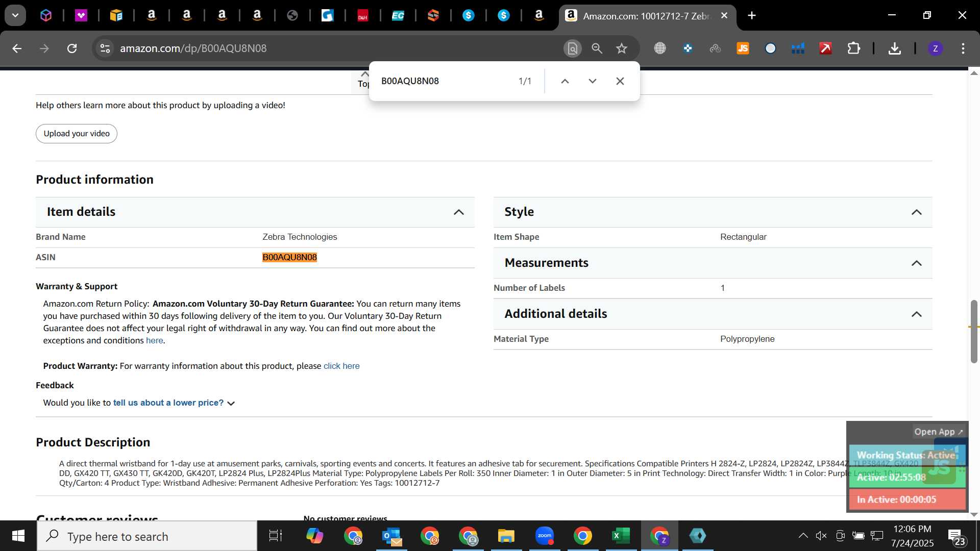Screen dimensions: 980x551
Task: Open Task View on the taskbar
Action: pyautogui.click(x=276, y=536)
